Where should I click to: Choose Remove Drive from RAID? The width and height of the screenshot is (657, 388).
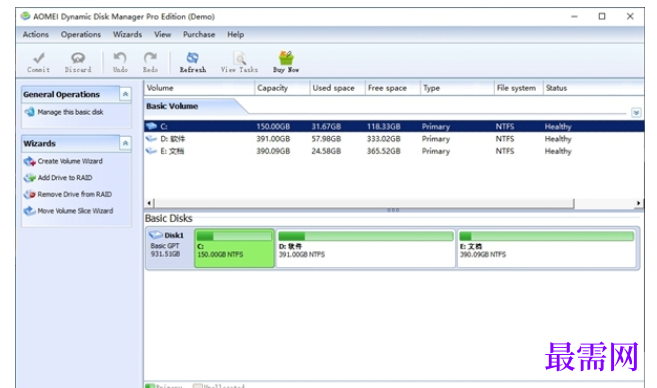[x=75, y=194]
